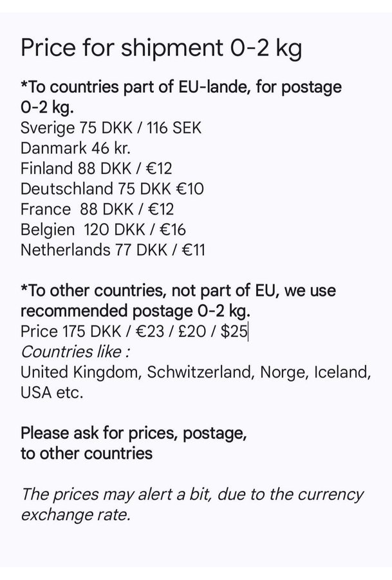This screenshot has width=392, height=580.
Task: Click the '116 SEK' amount
Action: [174, 128]
